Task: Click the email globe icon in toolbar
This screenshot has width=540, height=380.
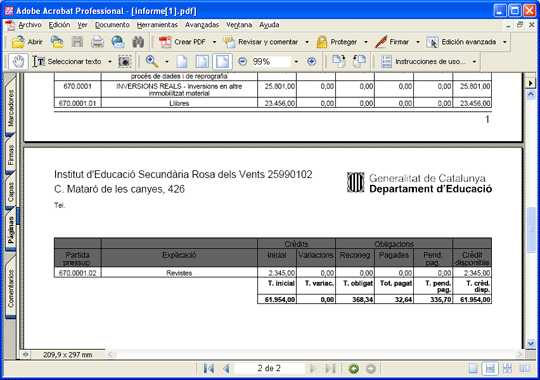Action: tap(118, 42)
